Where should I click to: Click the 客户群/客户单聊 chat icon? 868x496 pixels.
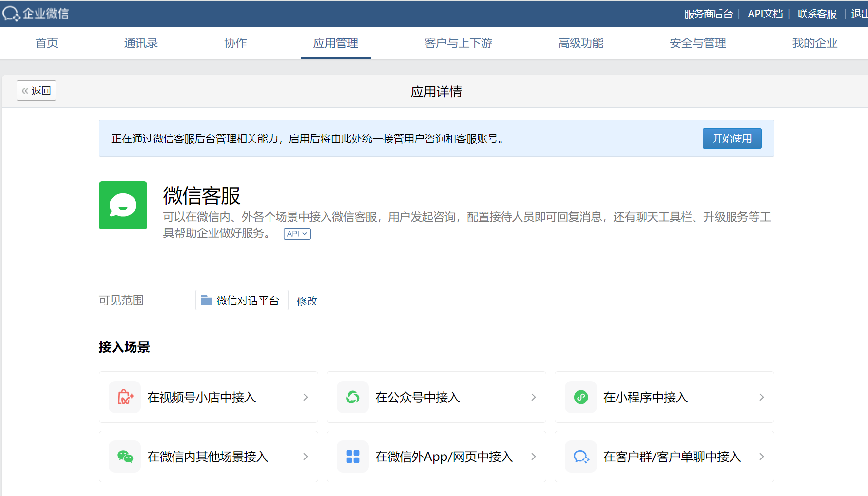581,457
